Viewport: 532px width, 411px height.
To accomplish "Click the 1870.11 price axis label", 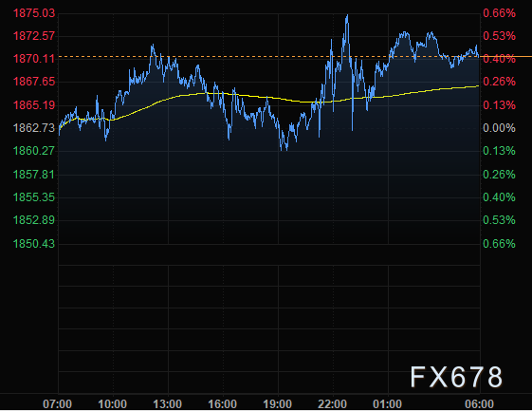I will pyautogui.click(x=34, y=59).
